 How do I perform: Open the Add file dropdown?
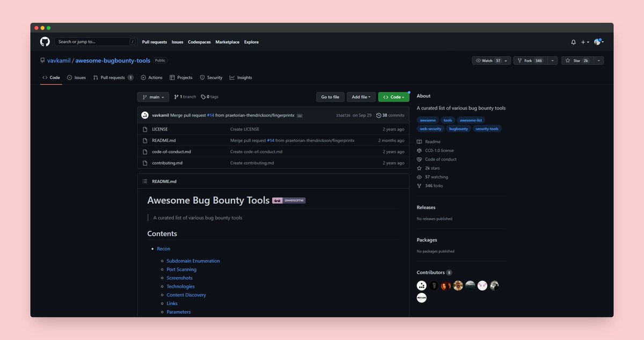click(361, 97)
